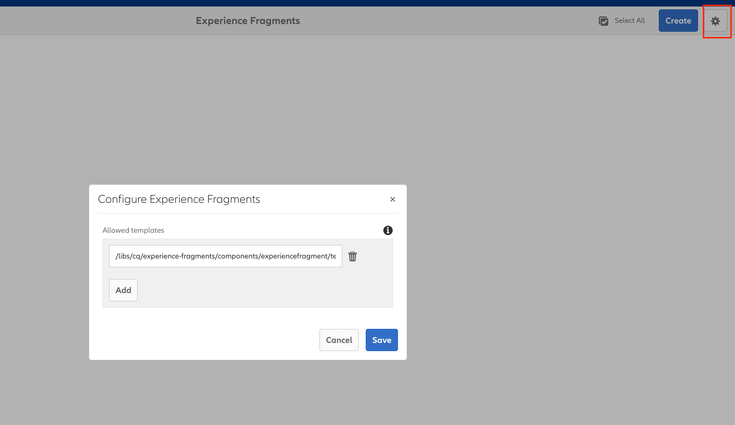
Task: Cancel the configuration changes
Action: coord(339,340)
